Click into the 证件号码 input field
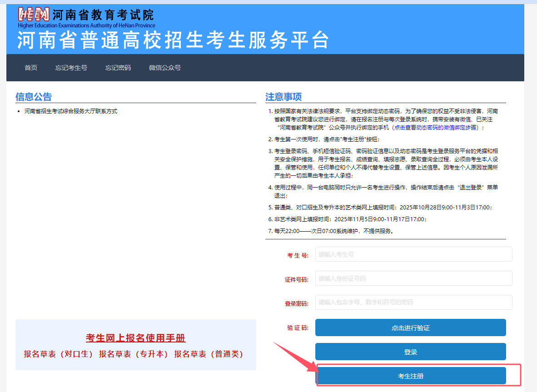 coord(413,278)
